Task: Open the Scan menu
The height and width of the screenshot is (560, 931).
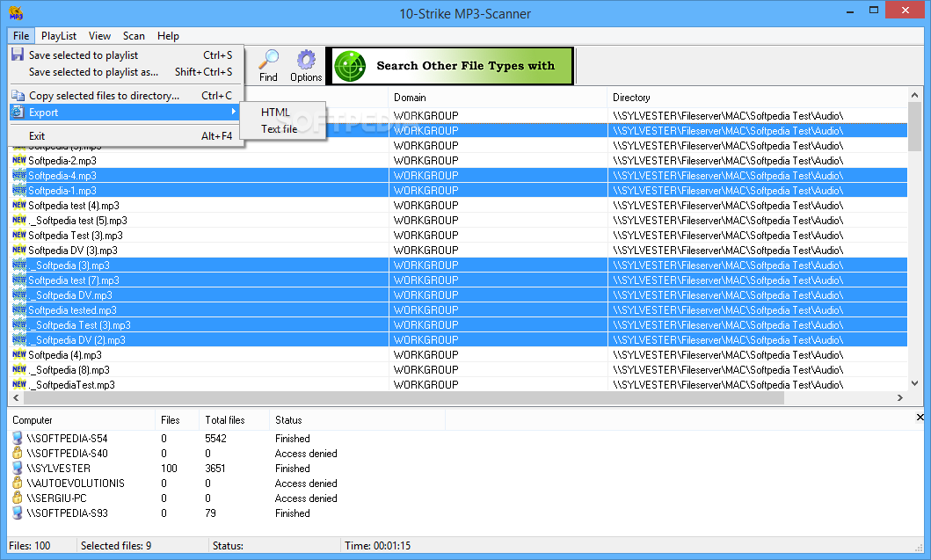Action: (134, 36)
